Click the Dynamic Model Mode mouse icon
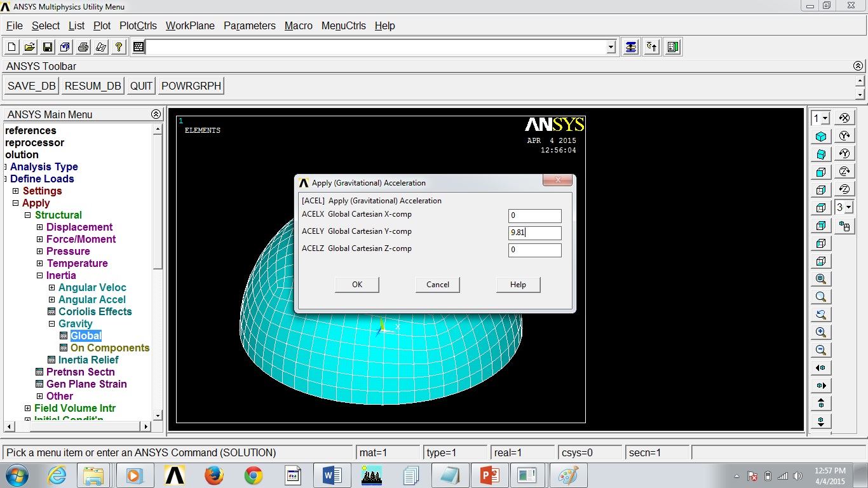Image resolution: width=868 pixels, height=488 pixels. pos(844,226)
